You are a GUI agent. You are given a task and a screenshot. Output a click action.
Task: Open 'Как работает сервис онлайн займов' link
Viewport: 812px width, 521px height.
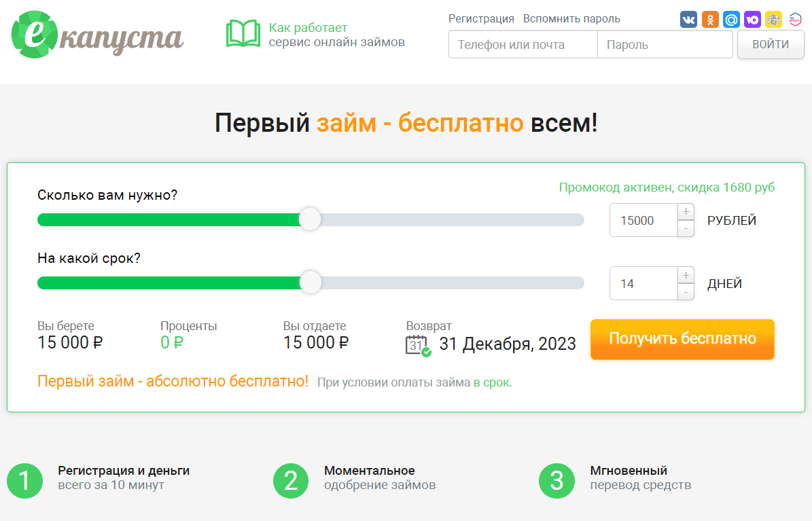tap(336, 35)
